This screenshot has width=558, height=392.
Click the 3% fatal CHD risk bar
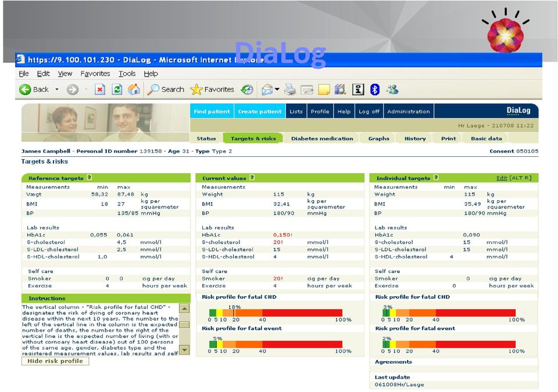[449, 313]
